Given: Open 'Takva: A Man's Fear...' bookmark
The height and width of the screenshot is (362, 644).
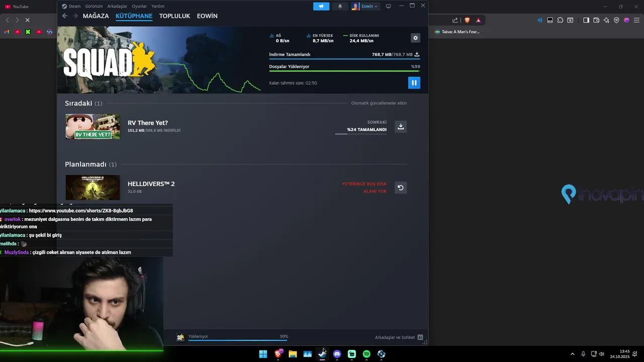Looking at the screenshot, I should pos(457,32).
